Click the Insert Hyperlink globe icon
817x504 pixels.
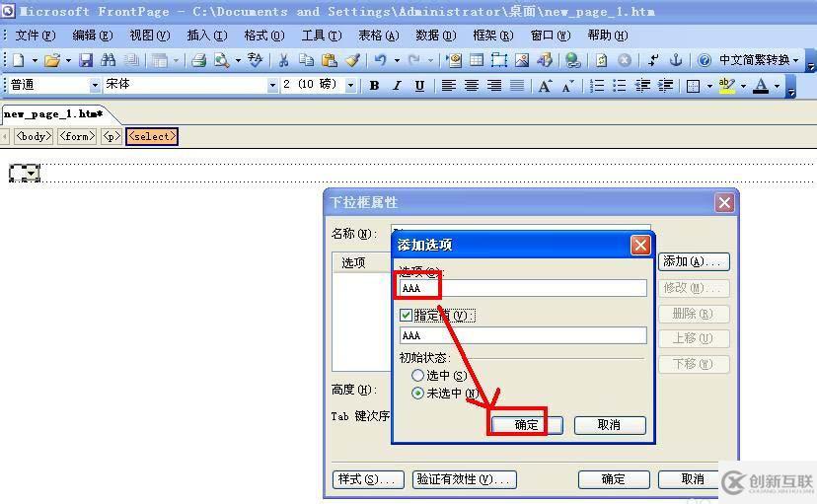click(572, 60)
